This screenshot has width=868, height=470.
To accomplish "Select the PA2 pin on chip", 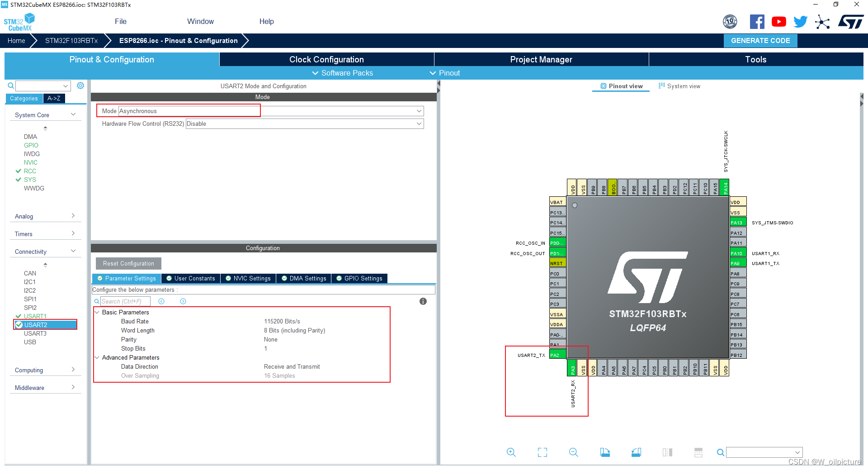I will [x=557, y=355].
